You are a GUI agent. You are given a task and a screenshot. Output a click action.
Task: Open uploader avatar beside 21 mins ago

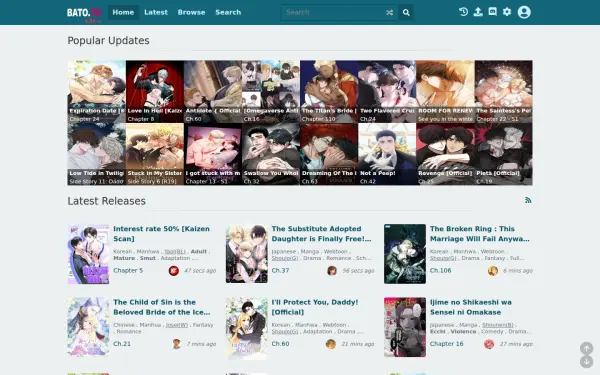pyautogui.click(x=331, y=344)
